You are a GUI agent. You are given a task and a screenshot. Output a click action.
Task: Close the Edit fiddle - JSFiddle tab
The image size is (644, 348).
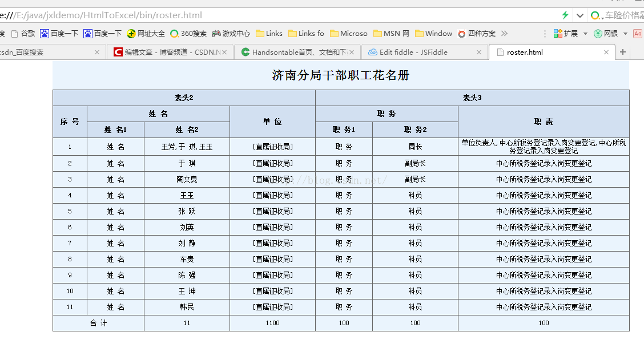pyautogui.click(x=479, y=52)
